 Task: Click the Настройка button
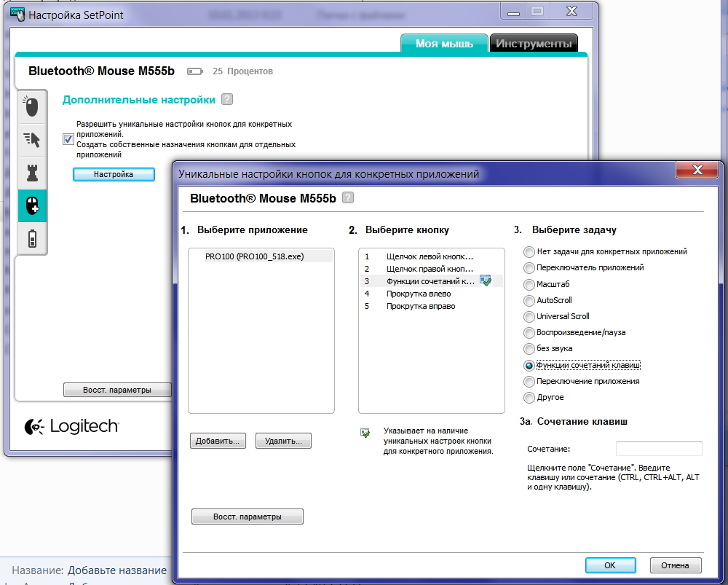(114, 174)
